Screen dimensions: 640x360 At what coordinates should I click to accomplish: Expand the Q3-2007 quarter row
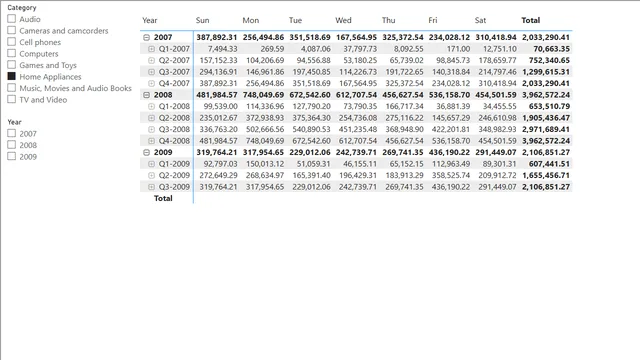click(x=151, y=72)
